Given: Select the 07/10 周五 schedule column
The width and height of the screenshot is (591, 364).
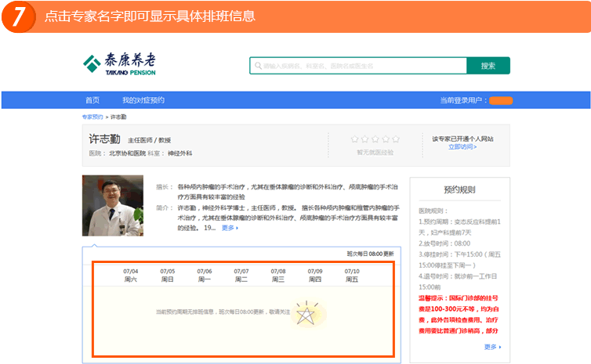Looking at the screenshot, I should tap(352, 275).
